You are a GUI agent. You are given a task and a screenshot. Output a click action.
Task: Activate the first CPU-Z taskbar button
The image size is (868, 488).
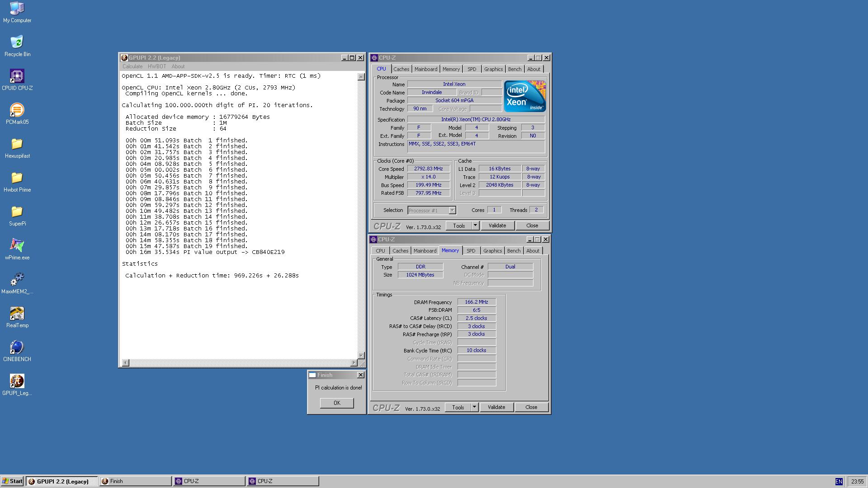tap(209, 481)
